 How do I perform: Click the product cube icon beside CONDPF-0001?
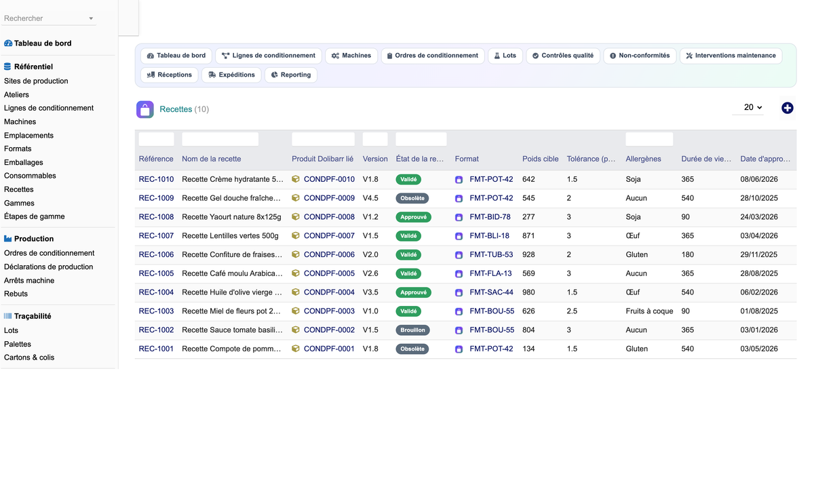click(x=296, y=349)
